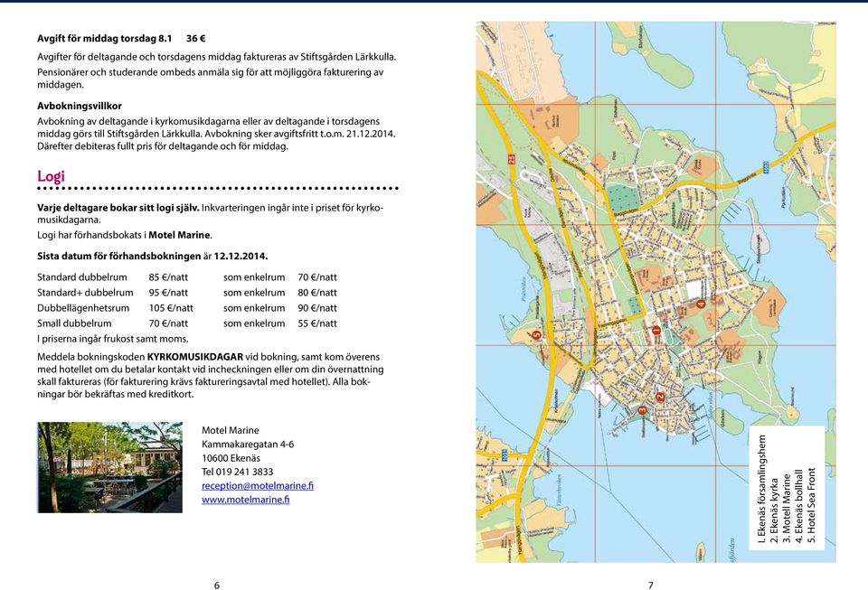This screenshot has height=590, width=868.
Task: Click the '36 €' dinner fee
Action: tap(196, 38)
